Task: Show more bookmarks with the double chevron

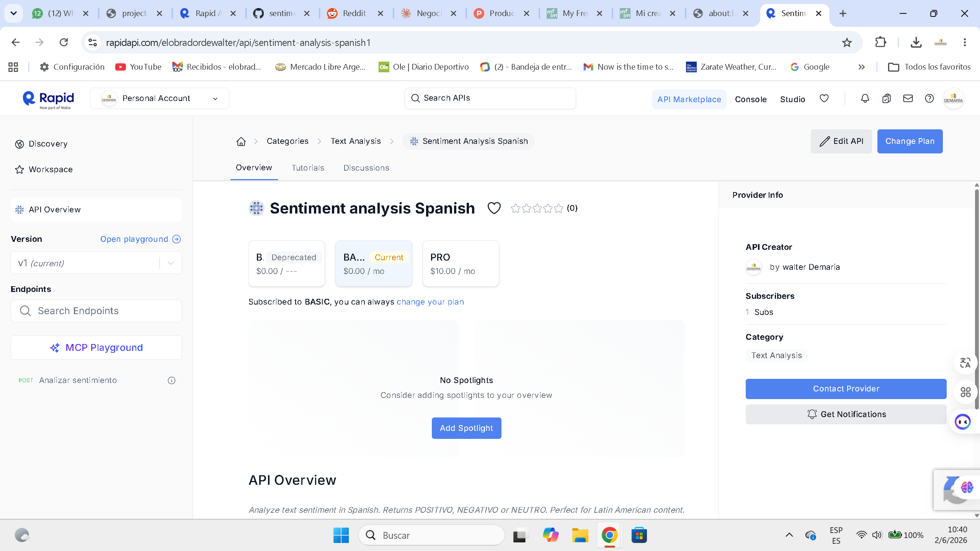Action: pos(861,67)
